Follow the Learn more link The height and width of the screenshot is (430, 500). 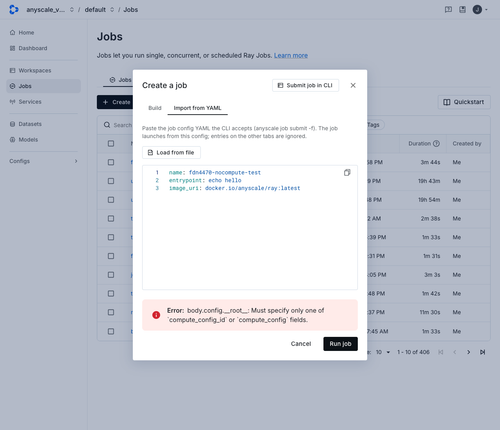[291, 55]
